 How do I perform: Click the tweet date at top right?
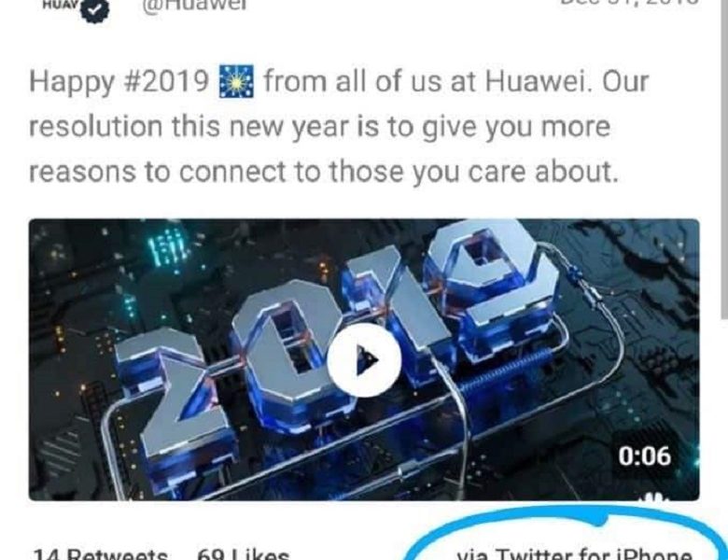point(630,3)
